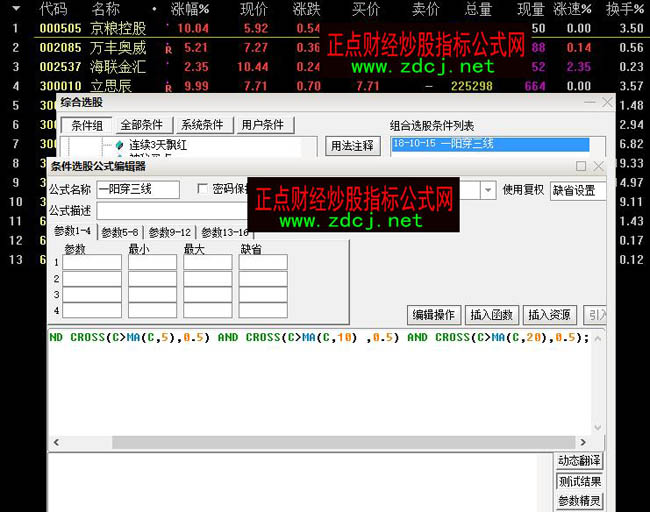Select the 全部条件 tab
Screen dimensions: 650x512
point(141,125)
